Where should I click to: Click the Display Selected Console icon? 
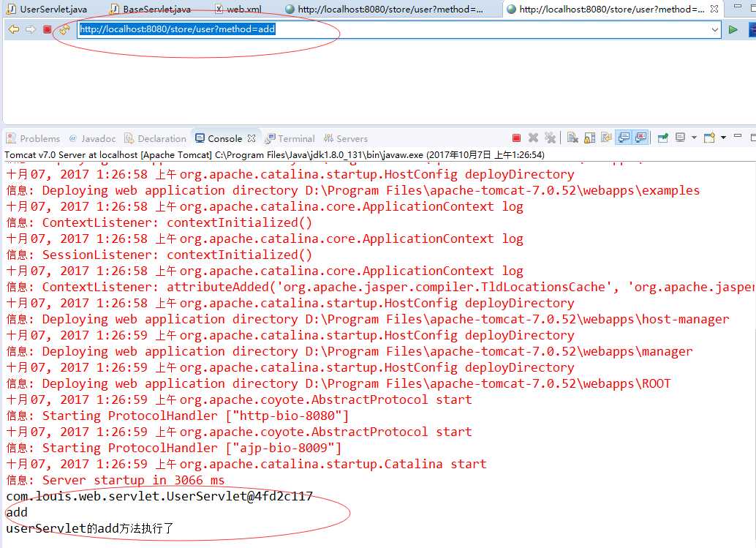coord(680,138)
